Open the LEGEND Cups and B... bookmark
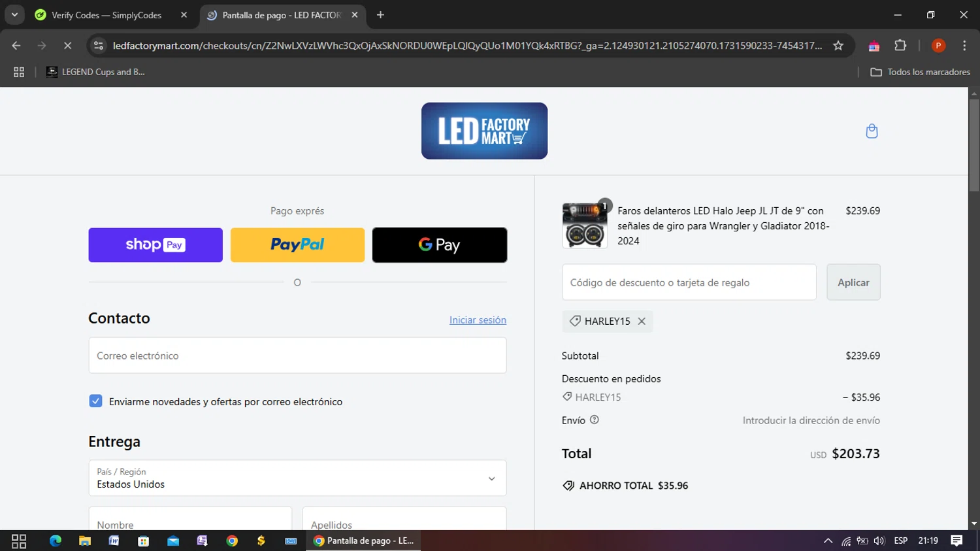The height and width of the screenshot is (551, 980). [x=95, y=72]
